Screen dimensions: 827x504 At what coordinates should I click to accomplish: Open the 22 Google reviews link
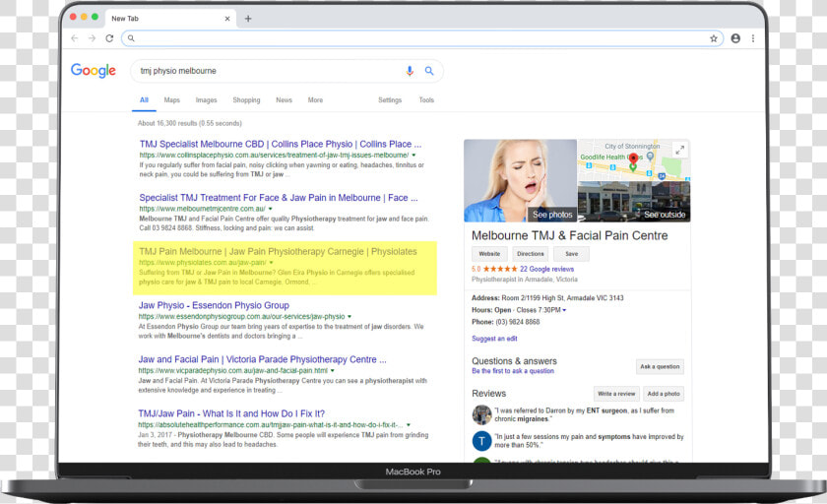click(x=547, y=269)
